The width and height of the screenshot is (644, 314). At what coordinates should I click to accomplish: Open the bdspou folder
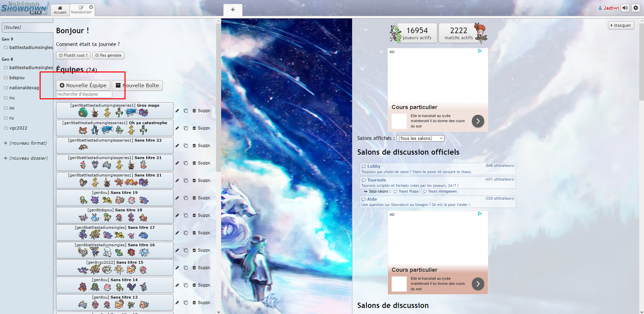(14, 78)
